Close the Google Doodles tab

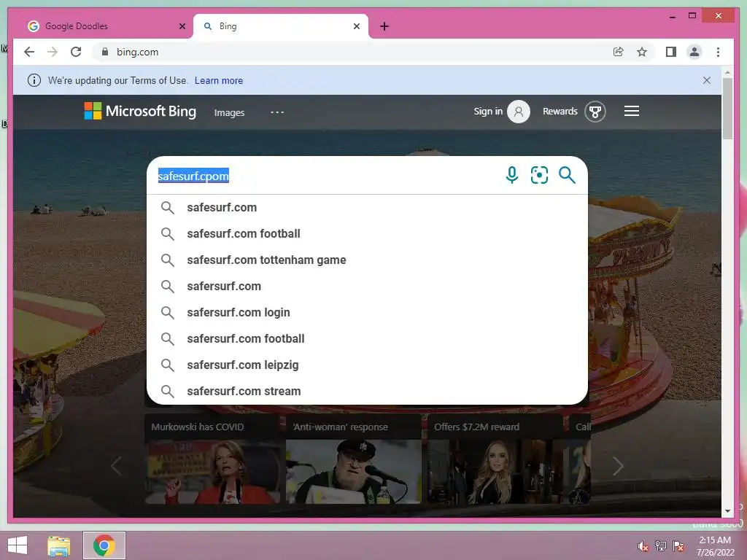click(182, 26)
